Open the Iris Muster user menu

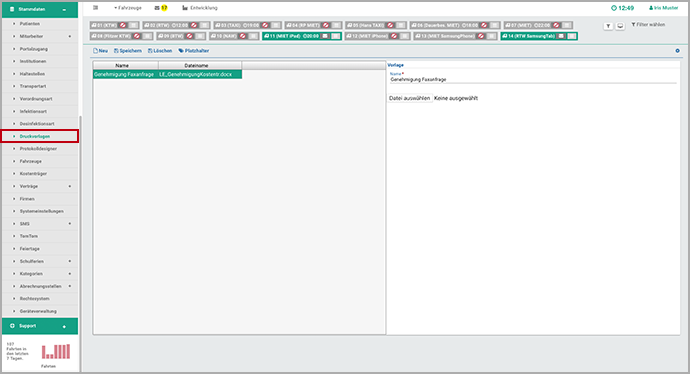coord(664,8)
